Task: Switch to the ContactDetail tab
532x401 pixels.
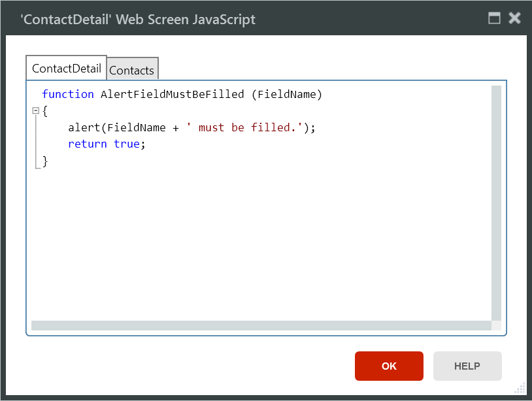Action: point(66,68)
